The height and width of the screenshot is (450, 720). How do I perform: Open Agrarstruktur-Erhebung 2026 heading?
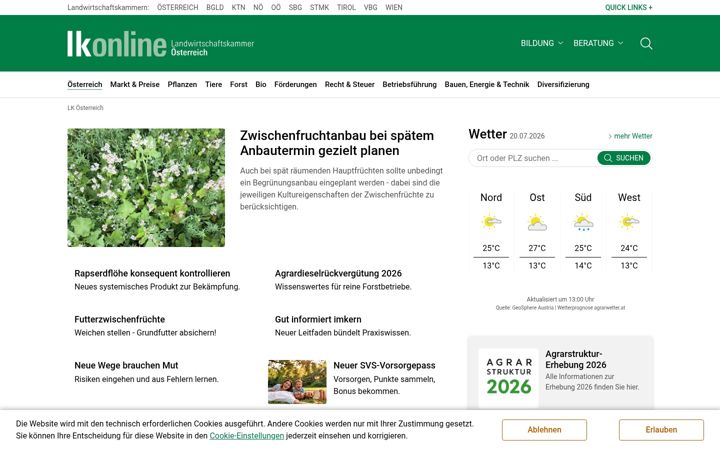[x=576, y=359]
